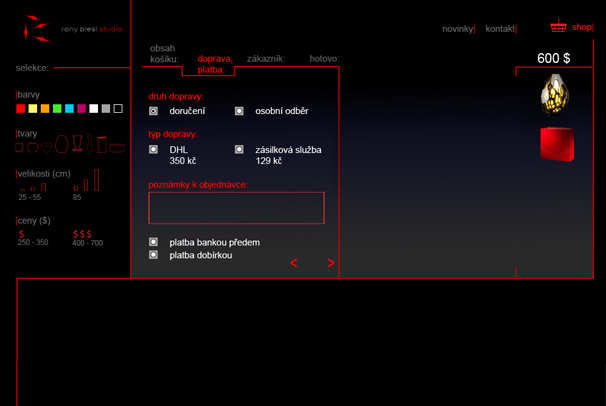Select platba dobírkou payment option
The image size is (606, 406).
(x=154, y=255)
